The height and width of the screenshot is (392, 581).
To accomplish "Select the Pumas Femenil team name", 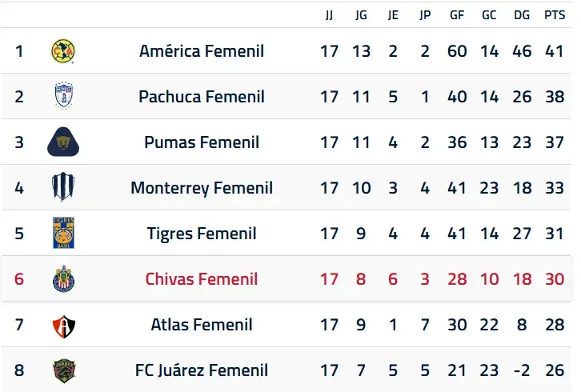I will pyautogui.click(x=202, y=142).
